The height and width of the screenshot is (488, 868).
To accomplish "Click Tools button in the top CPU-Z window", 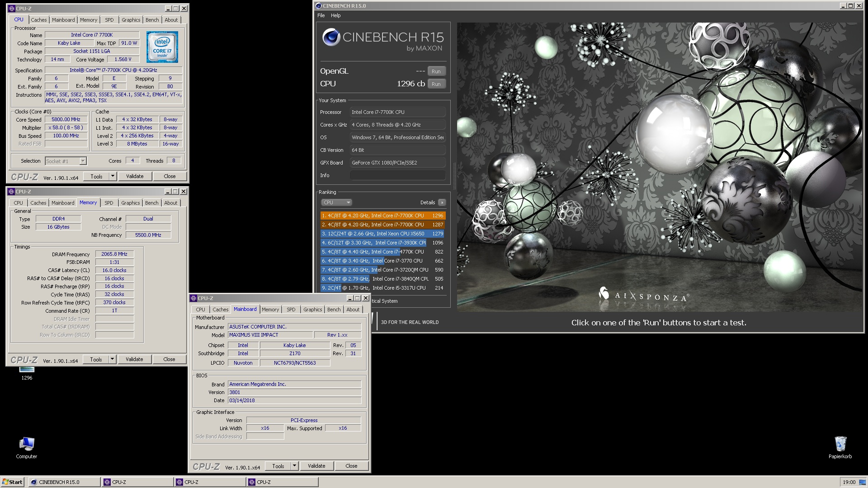I will click(x=96, y=177).
